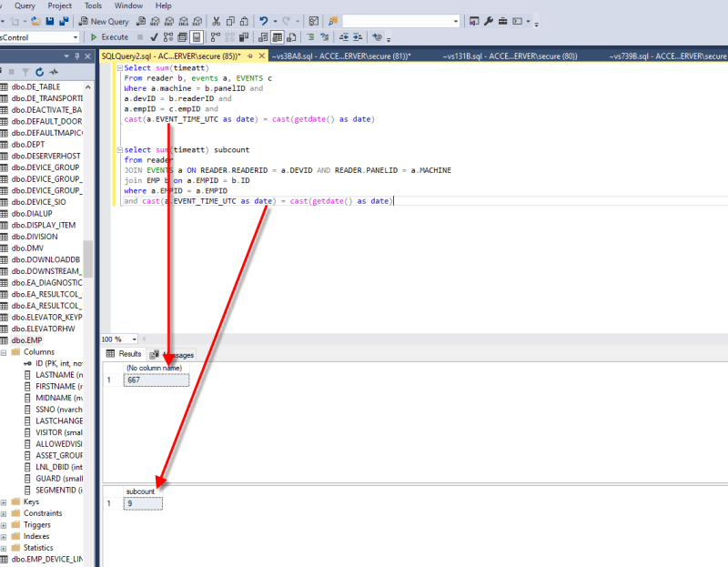Click the Increase Indent icon
Viewport: 728px width, 567px height.
click(358, 37)
